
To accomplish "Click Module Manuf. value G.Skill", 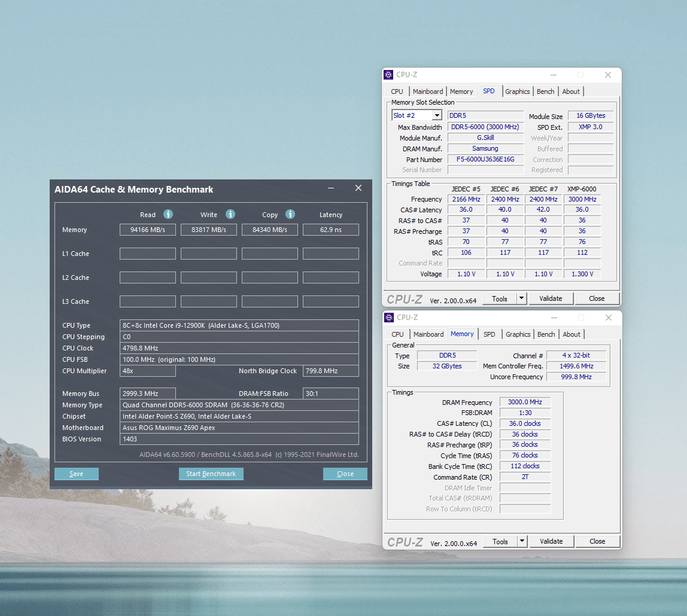I will 485,138.
